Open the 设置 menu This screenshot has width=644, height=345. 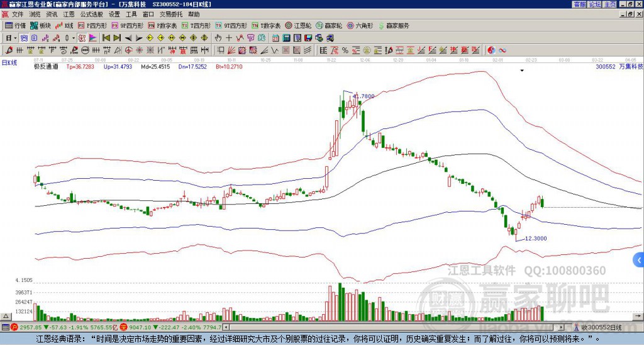pyautogui.click(x=114, y=14)
